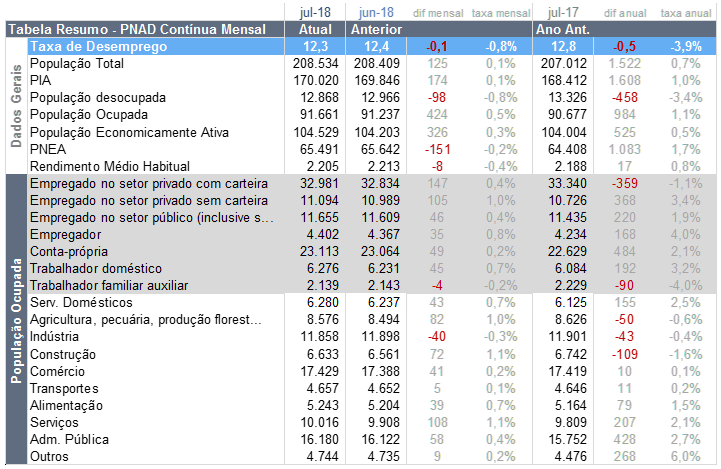This screenshot has height=469, width=721.
Task: Select 'População Economicamente Ativa' row label
Action: 129,132
